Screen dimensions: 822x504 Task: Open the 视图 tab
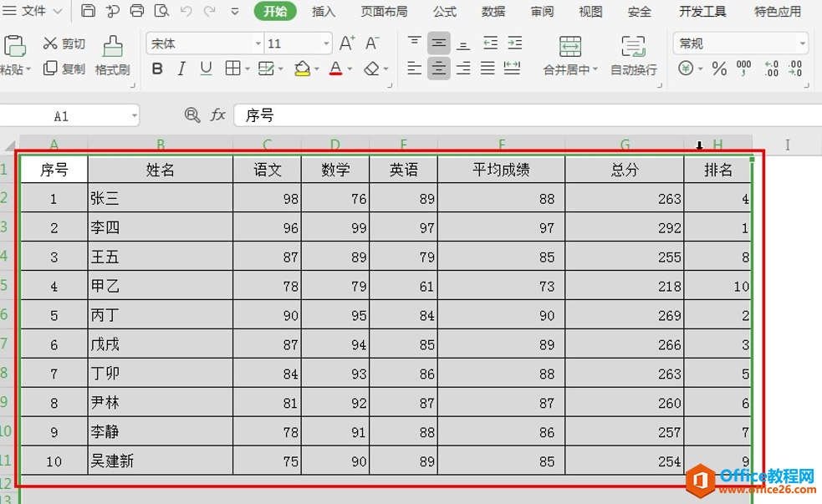coord(590,11)
